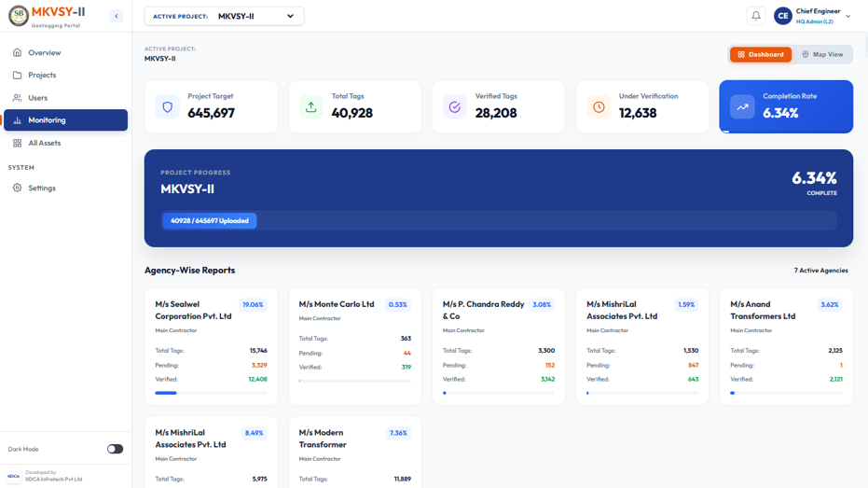Click the Under Verification value 12,638
868x488 pixels.
[638, 113]
